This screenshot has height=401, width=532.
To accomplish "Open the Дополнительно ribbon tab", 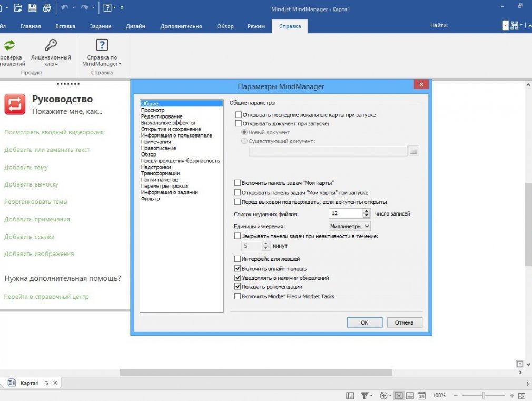I will point(181,26).
